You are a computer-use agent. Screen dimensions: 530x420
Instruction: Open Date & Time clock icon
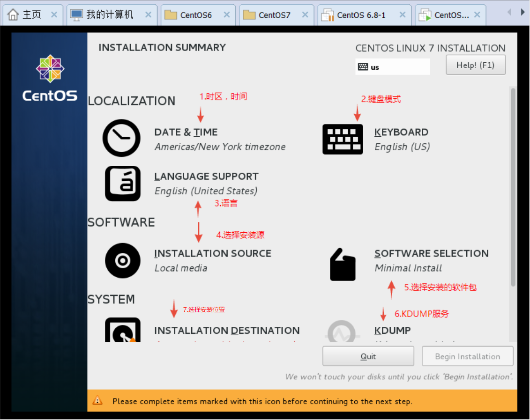pyautogui.click(x=121, y=138)
